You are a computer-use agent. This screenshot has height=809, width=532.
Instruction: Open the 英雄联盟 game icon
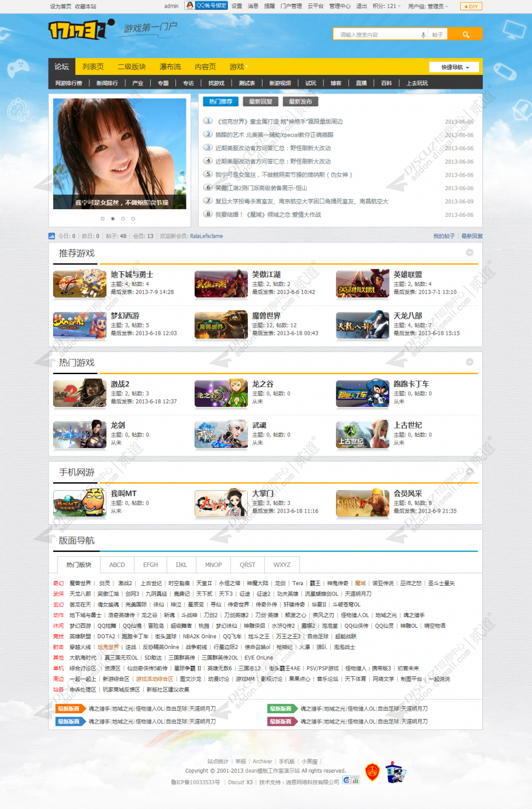pos(362,284)
